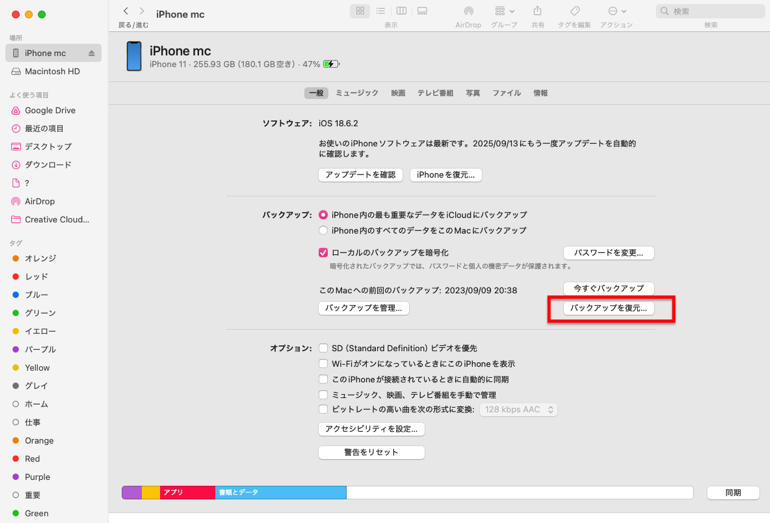Enable prefer SD video checkbox
Screen dimensions: 770x523
tap(323, 348)
